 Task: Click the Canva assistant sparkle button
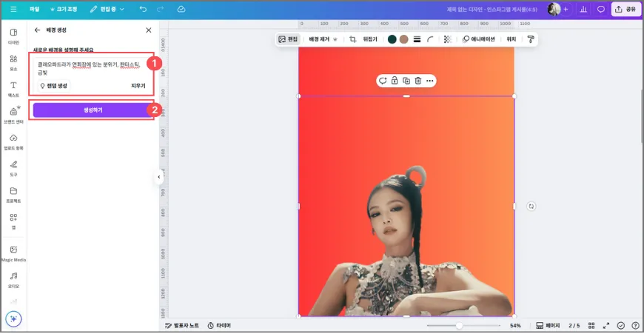[x=13, y=318]
